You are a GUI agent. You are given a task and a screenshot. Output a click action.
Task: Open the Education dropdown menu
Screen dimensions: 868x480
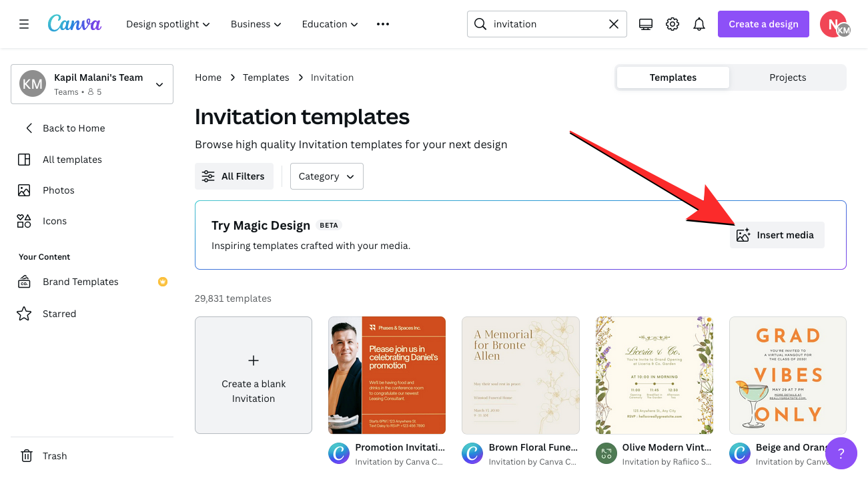(330, 24)
